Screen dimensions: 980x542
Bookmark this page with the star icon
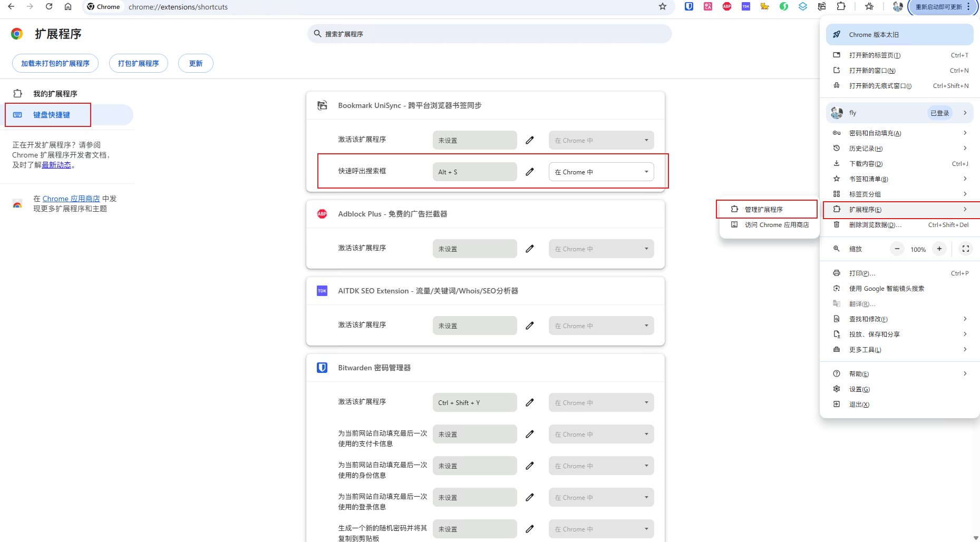point(663,6)
